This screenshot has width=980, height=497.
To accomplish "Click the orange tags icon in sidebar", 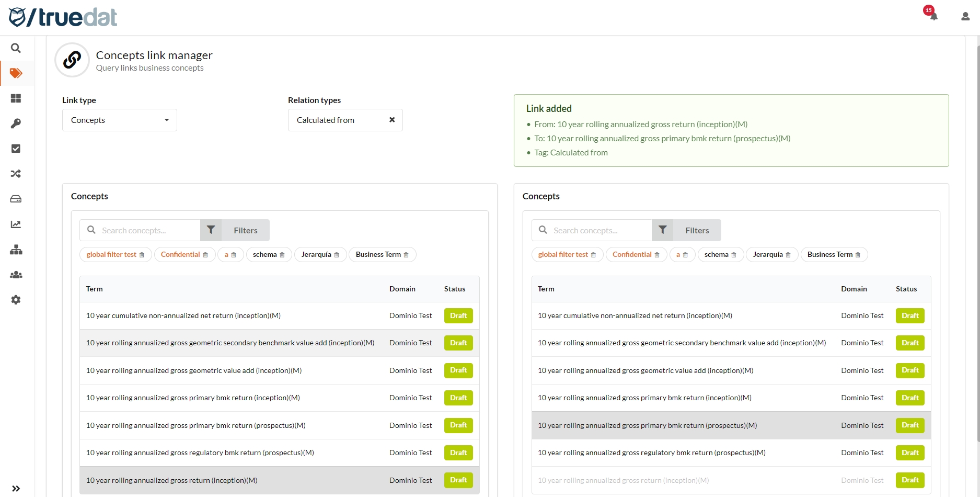I will tap(16, 73).
